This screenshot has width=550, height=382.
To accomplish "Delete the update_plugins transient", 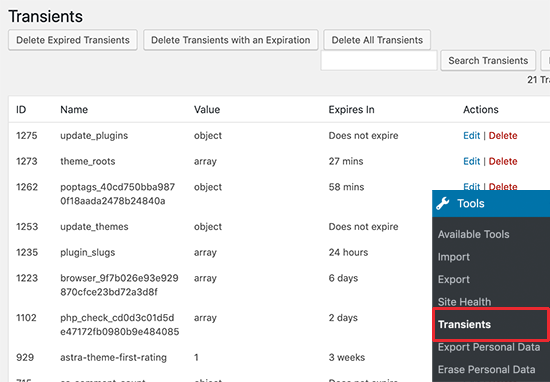I will pos(503,135).
